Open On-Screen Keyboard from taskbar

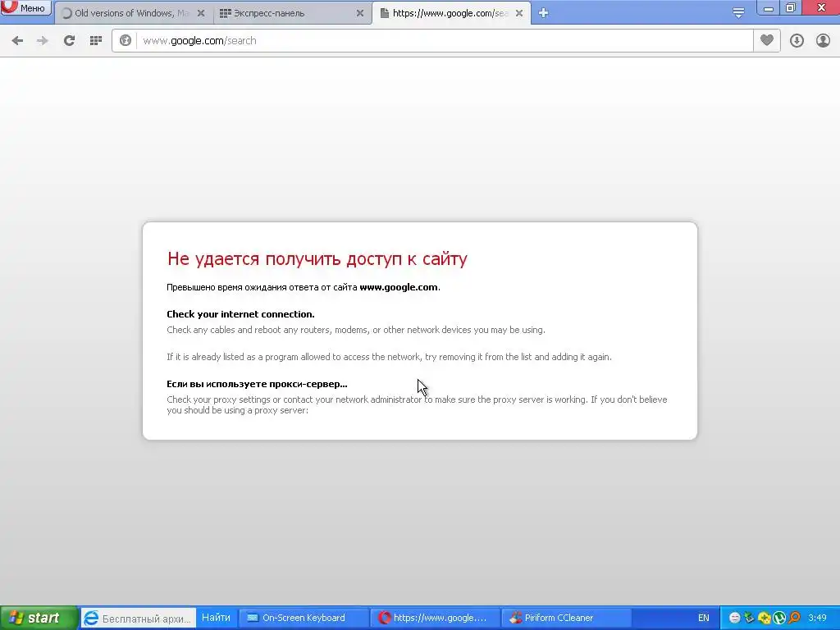click(304, 619)
